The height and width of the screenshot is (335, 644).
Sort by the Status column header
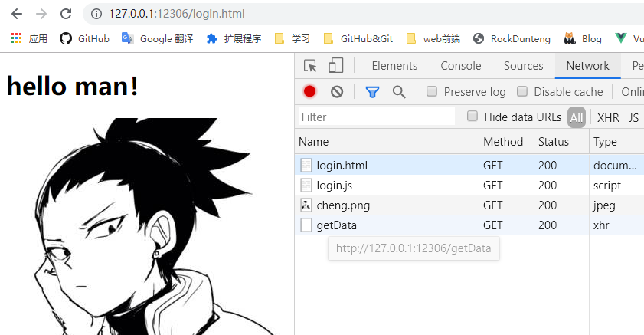point(561,141)
